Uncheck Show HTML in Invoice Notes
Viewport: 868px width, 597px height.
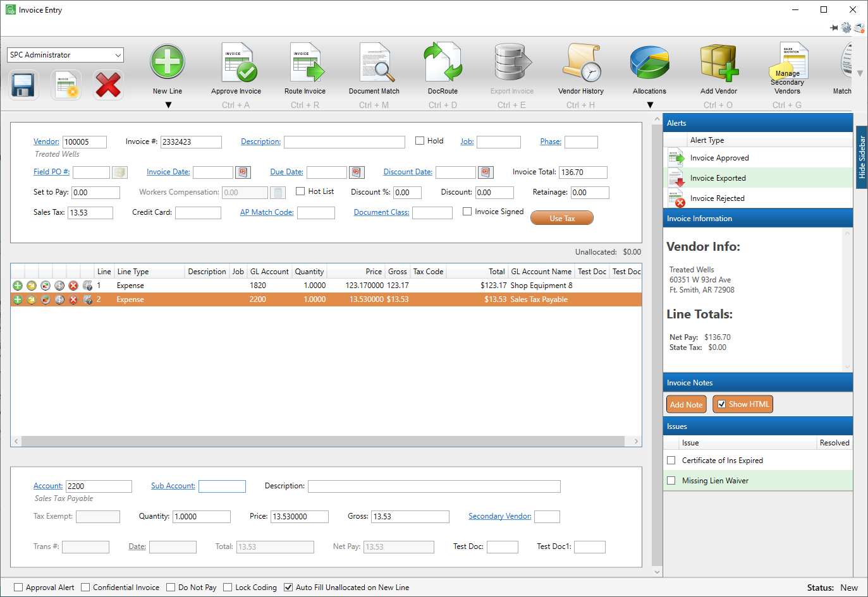tap(721, 404)
